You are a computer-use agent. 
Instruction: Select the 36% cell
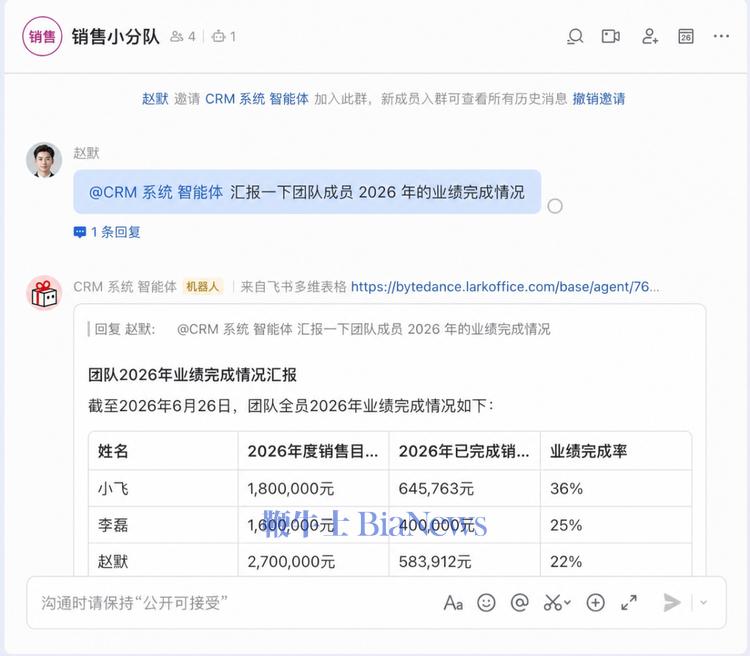point(616,489)
